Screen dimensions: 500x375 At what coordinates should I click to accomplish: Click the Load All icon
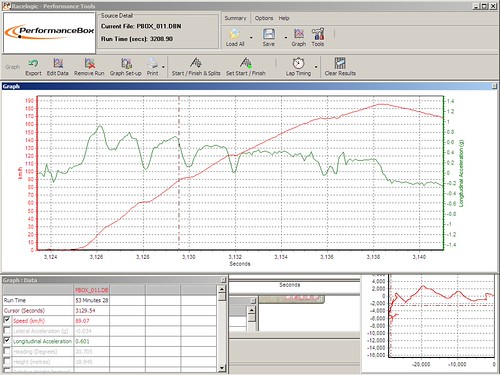235,34
